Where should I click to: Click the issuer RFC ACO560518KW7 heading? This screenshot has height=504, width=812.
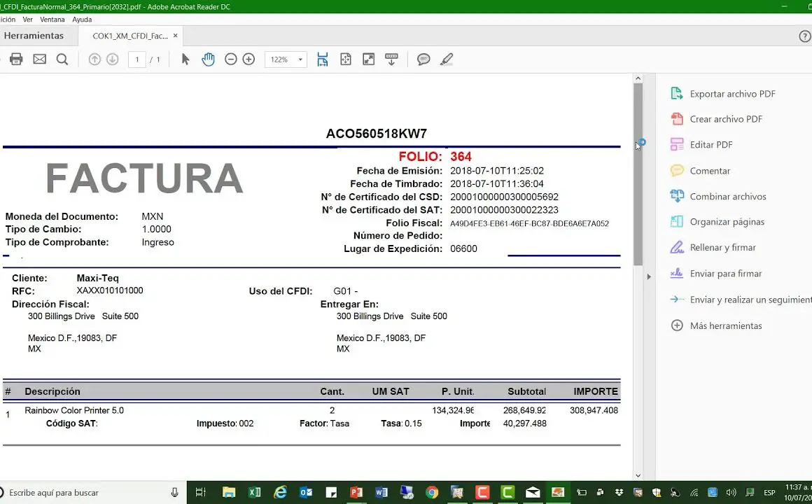(377, 134)
